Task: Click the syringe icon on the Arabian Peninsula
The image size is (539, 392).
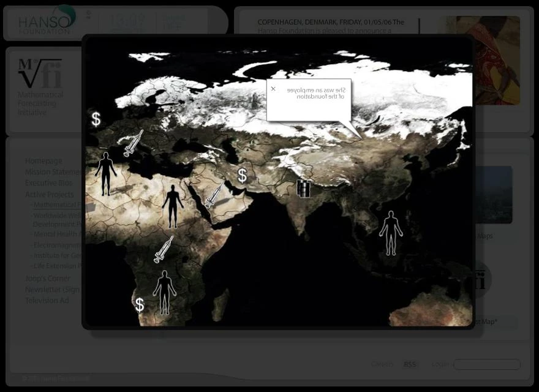Action: tap(214, 195)
